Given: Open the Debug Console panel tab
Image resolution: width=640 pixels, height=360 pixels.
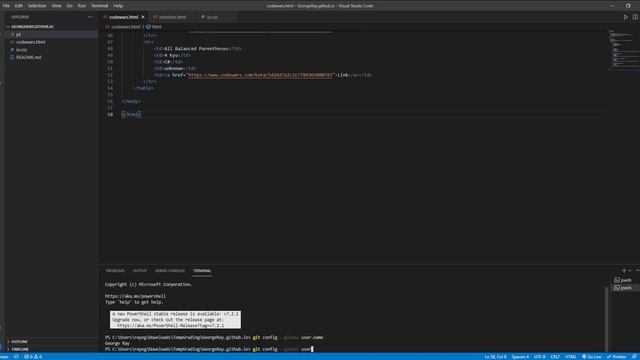Looking at the screenshot, I should tap(170, 271).
